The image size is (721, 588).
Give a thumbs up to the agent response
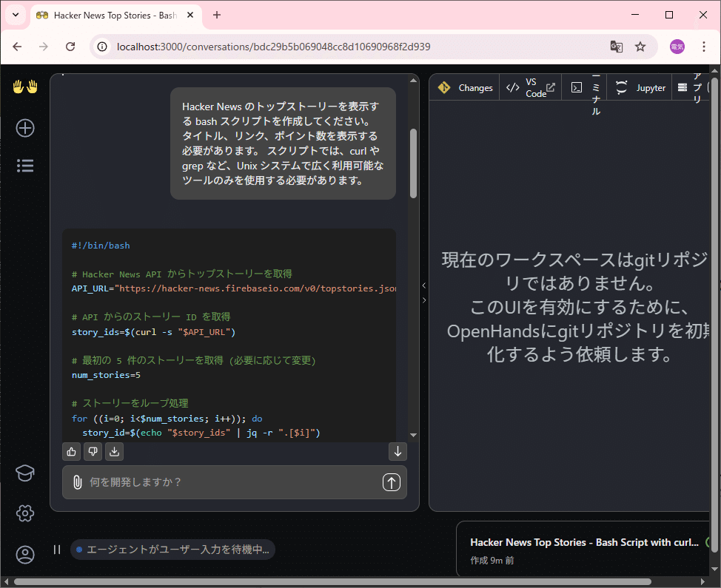[71, 451]
